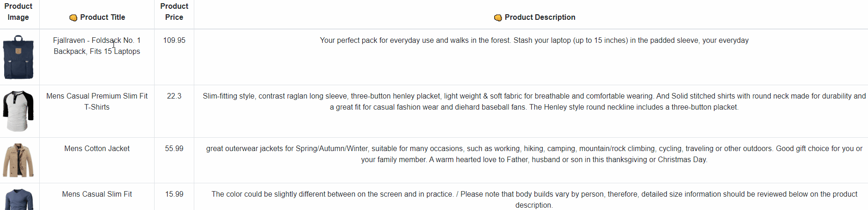
Task: Select the Product Price column header
Action: pos(174,12)
